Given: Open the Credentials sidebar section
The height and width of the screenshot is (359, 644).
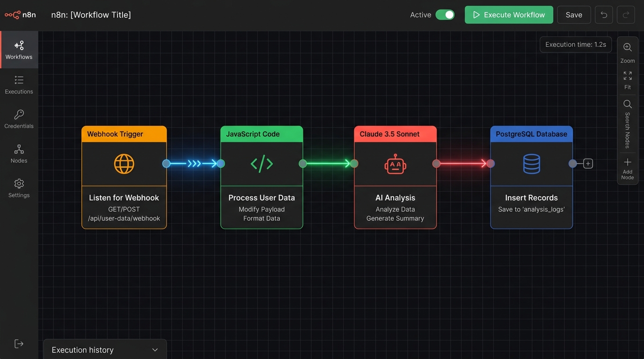Looking at the screenshot, I should pos(19,119).
